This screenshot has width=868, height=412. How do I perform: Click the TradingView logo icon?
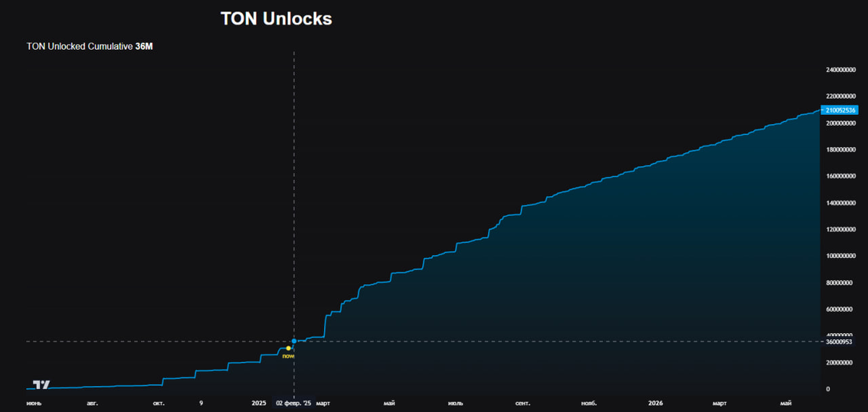pyautogui.click(x=42, y=385)
